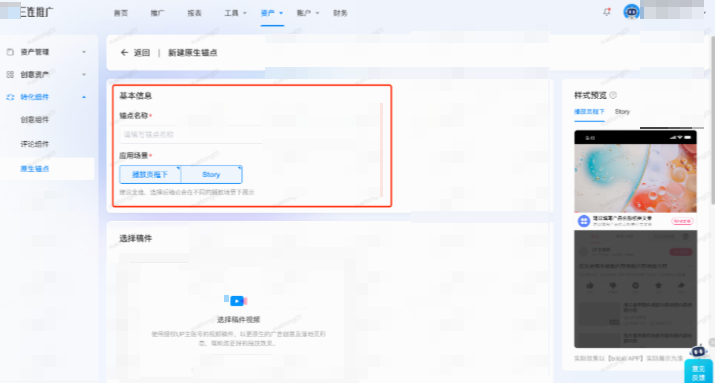Select 原生锚点 in the sidebar
This screenshot has width=715, height=383.
point(35,169)
